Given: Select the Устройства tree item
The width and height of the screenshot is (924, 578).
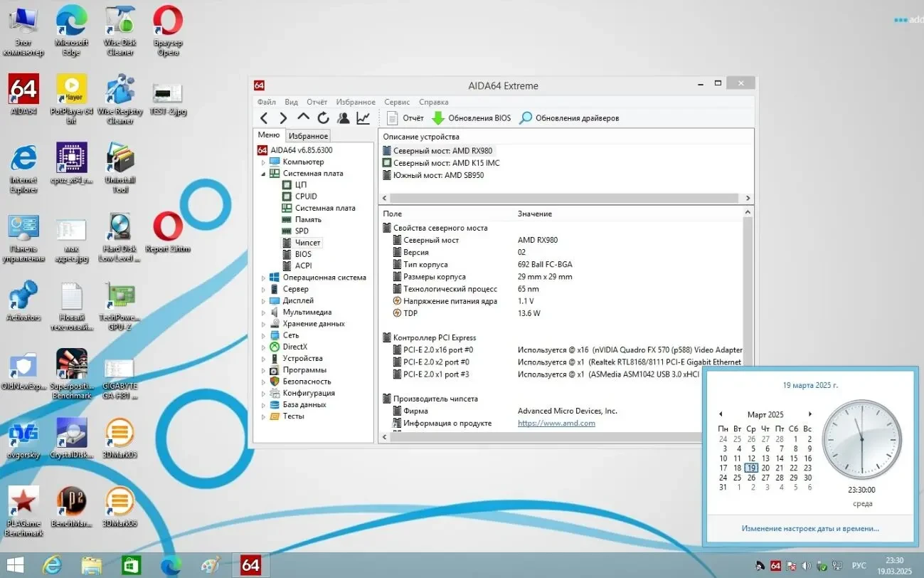Looking at the screenshot, I should 296,359.
